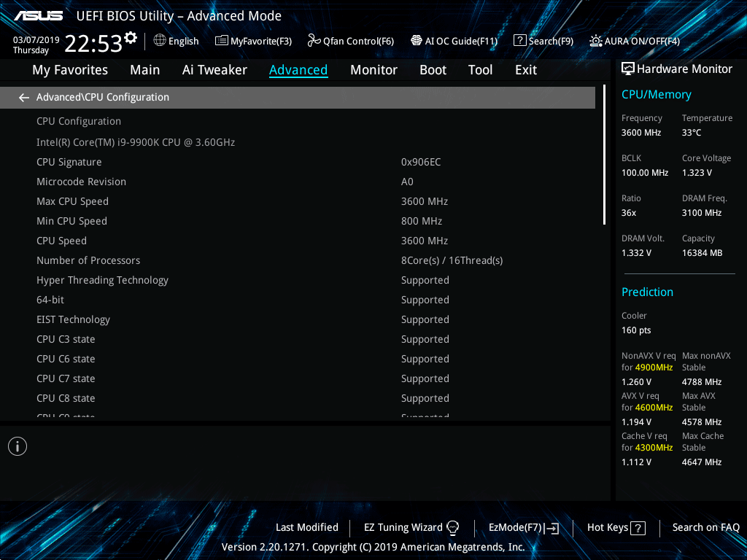Click the Search question mark icon
The height and width of the screenshot is (560, 747).
[x=519, y=41]
